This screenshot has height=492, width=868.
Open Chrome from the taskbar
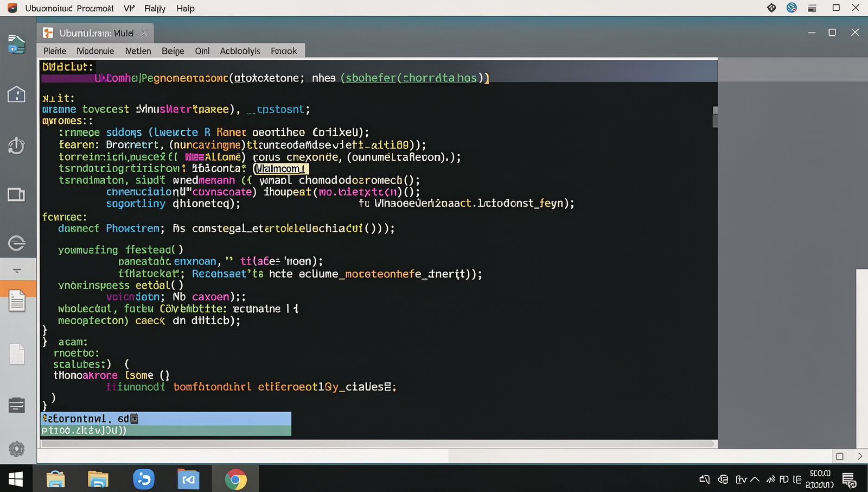[235, 480]
